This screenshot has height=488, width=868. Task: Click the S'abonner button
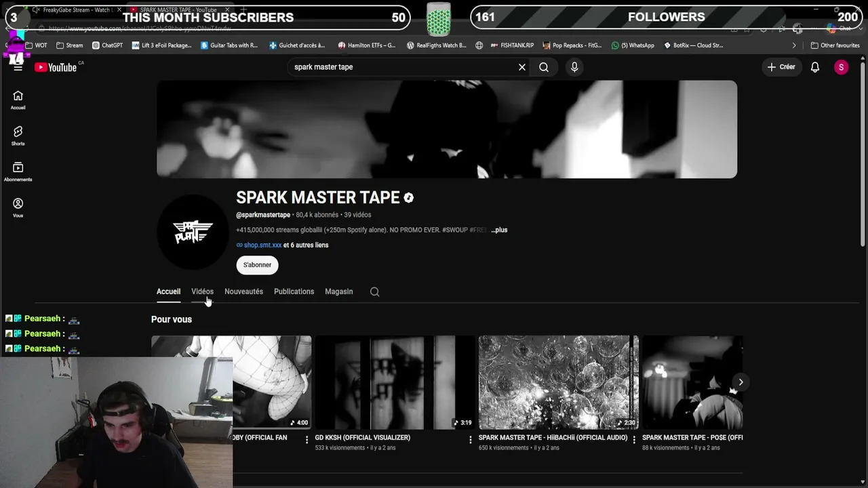point(257,265)
